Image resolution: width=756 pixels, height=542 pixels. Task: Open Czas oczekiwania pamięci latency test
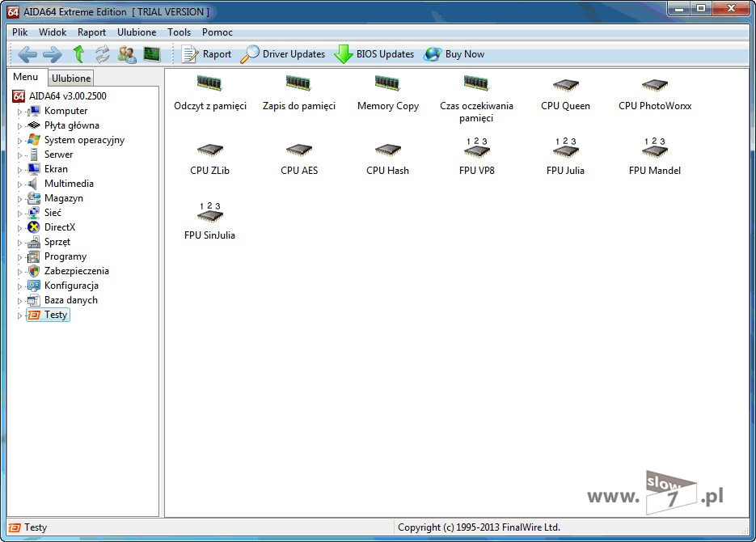(476, 99)
